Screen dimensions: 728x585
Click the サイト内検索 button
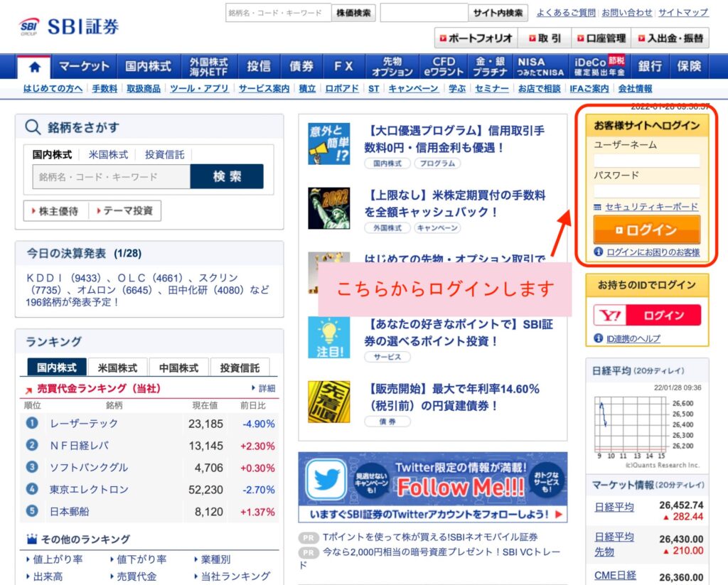498,13
